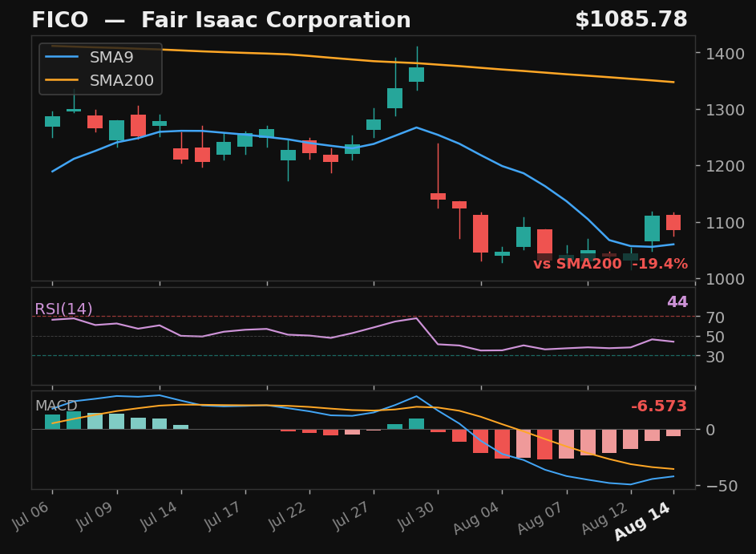Click the 1300 price axis label
Image resolution: width=756 pixels, height=554 pixels.
click(726, 110)
